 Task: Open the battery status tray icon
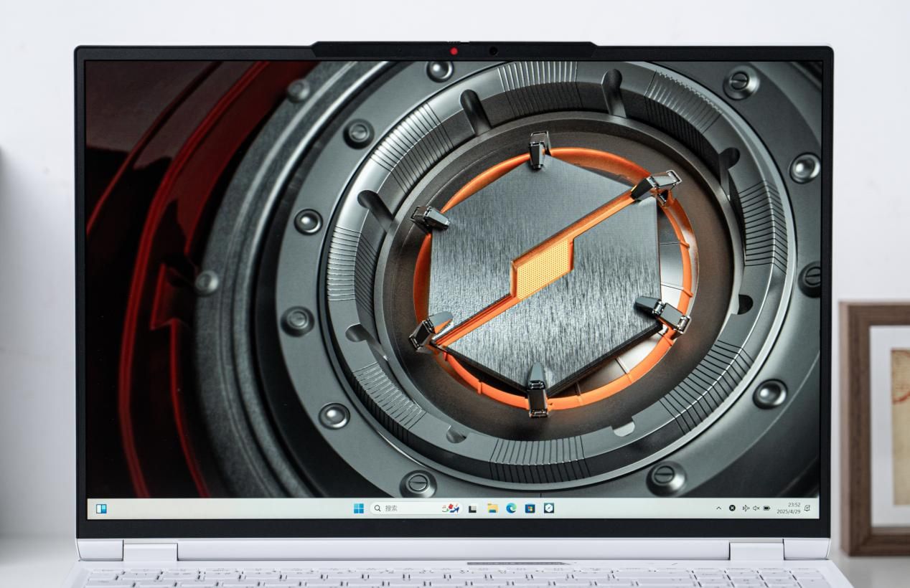click(766, 508)
